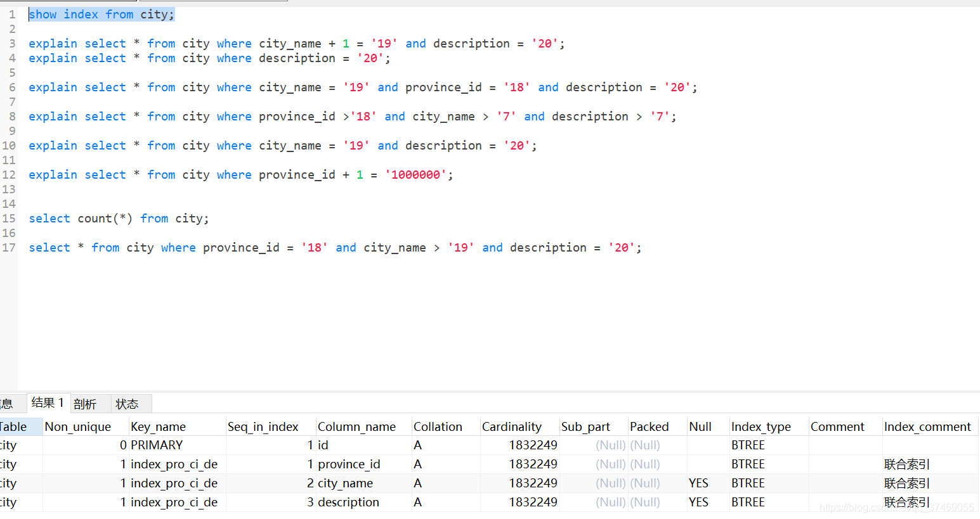Select the city_name column name cell
Image resolution: width=980 pixels, height=519 pixels.
tap(364, 483)
